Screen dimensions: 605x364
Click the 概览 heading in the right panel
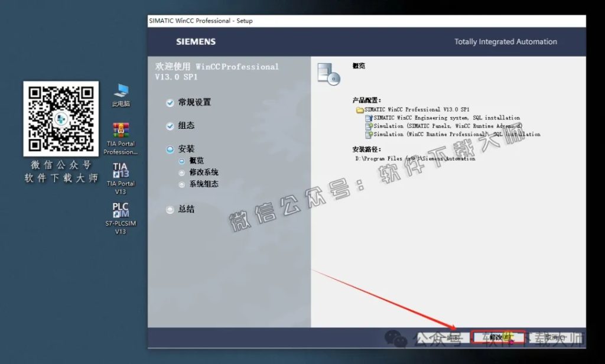(x=358, y=66)
